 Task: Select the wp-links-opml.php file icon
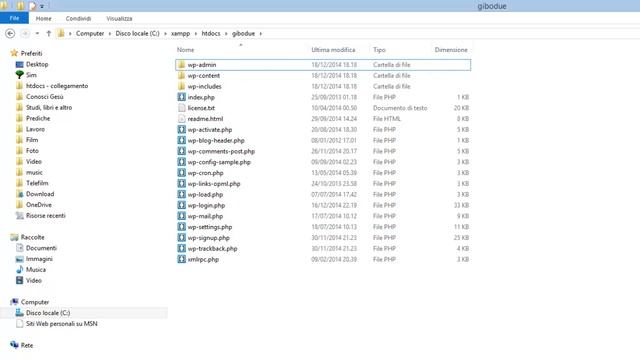click(182, 184)
